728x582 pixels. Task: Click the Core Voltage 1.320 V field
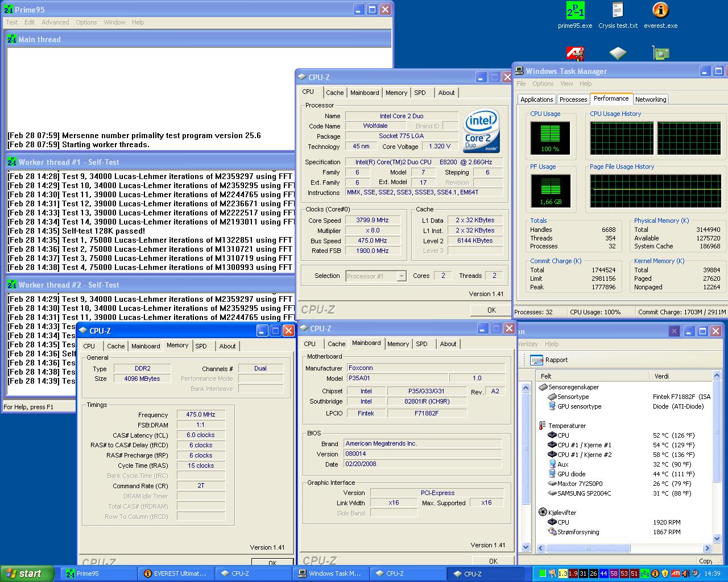pyautogui.click(x=440, y=147)
